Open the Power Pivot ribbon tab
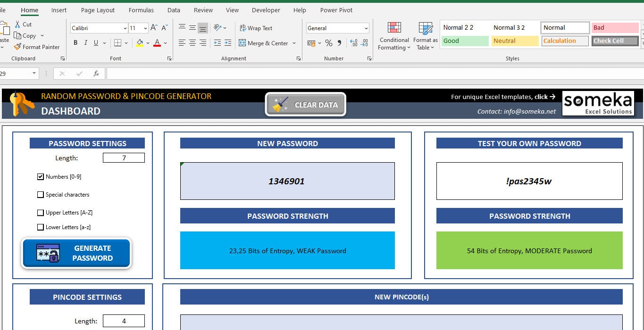The image size is (644, 330). 336,10
